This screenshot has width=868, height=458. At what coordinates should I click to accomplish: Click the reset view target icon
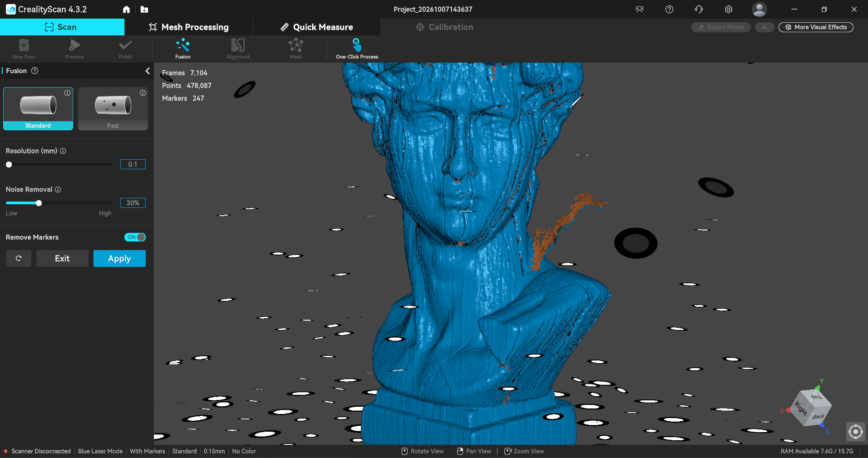(856, 431)
